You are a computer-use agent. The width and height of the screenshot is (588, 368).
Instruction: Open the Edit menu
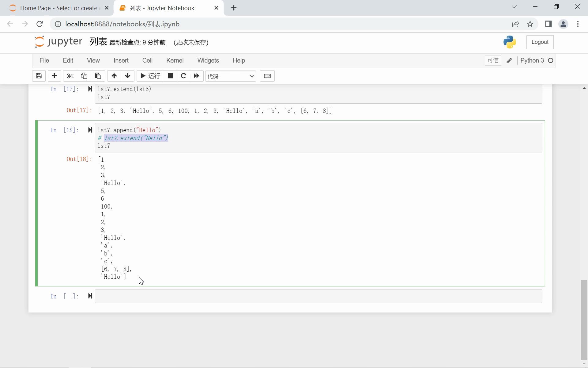(68, 61)
